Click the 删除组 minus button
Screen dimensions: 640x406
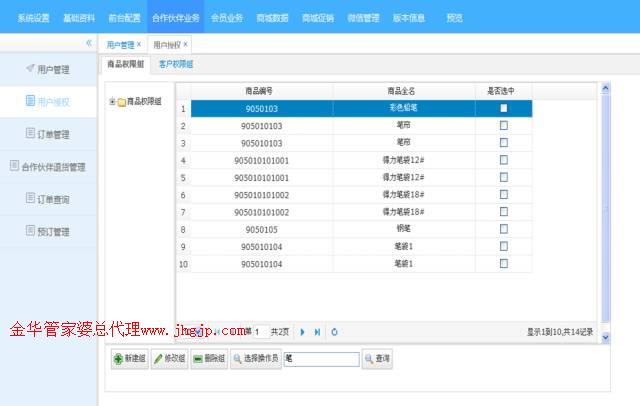coord(209,359)
